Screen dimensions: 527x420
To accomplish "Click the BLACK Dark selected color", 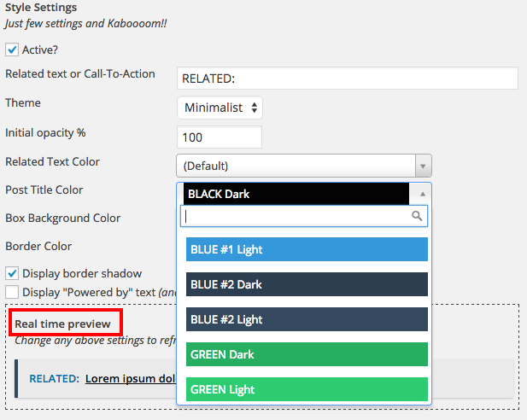I will (x=295, y=194).
